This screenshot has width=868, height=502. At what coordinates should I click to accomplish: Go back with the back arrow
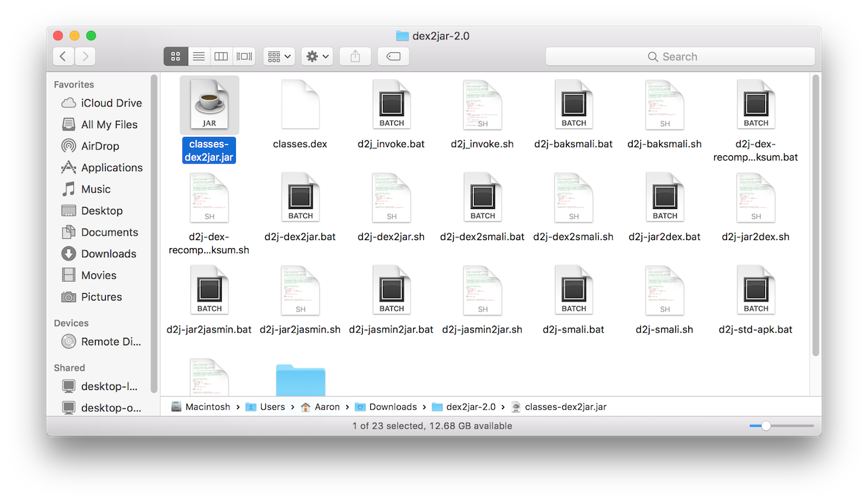click(x=63, y=56)
